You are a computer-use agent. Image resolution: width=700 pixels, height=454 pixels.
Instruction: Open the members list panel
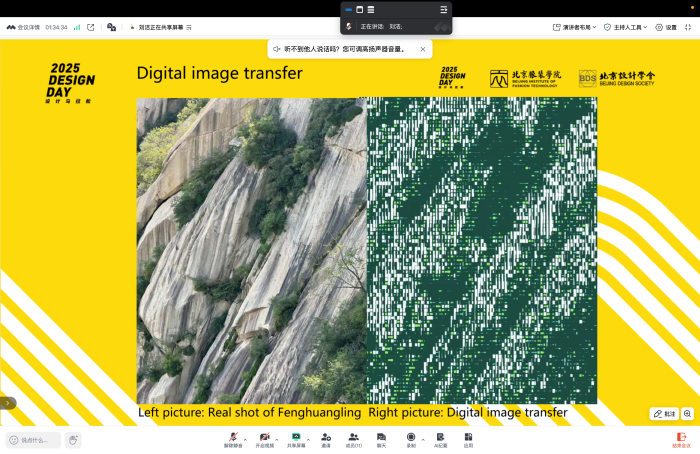pyautogui.click(x=354, y=438)
